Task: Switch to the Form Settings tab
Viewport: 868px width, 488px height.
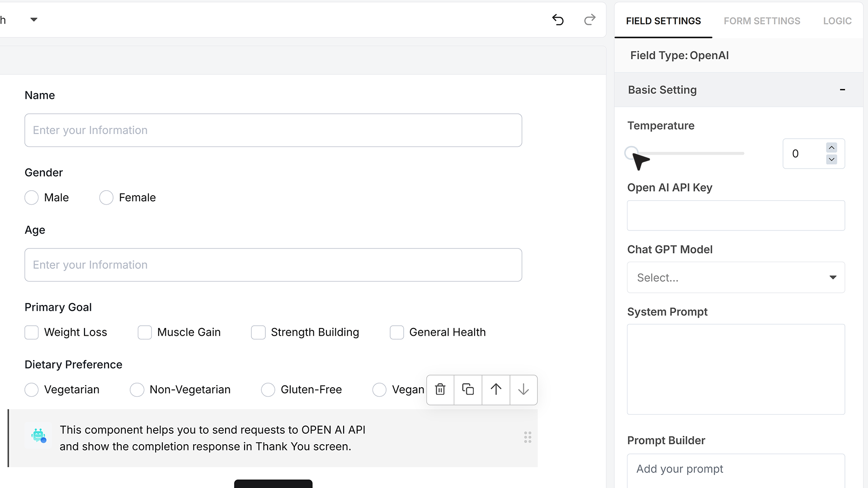Action: tap(762, 21)
